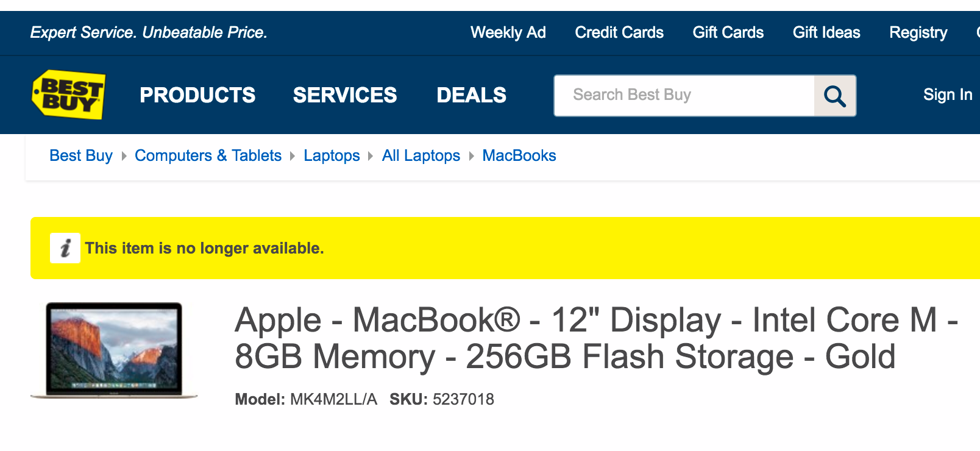
Task: Expand the MacBooks breadcrumb category
Action: click(519, 156)
